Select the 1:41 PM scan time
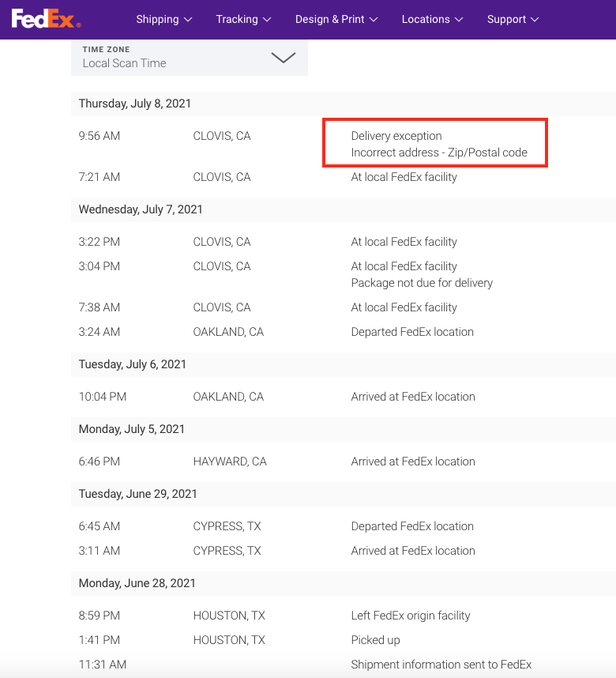This screenshot has width=616, height=678. pos(100,640)
